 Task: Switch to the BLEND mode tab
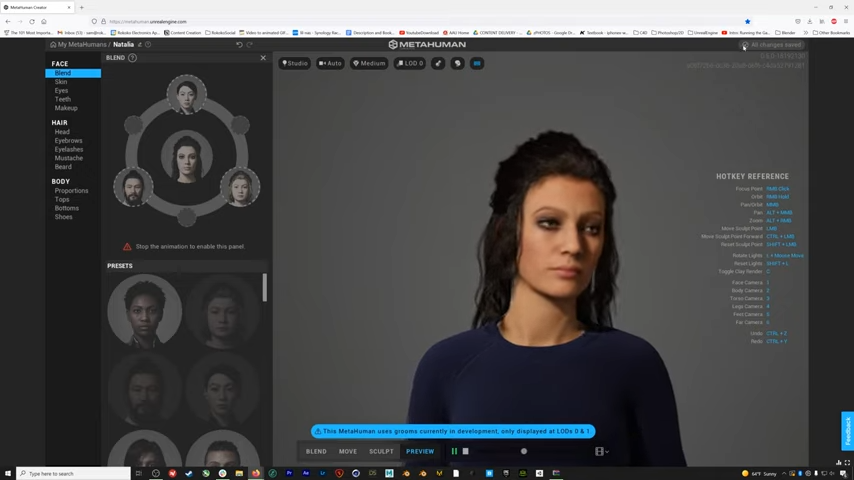[x=316, y=451]
